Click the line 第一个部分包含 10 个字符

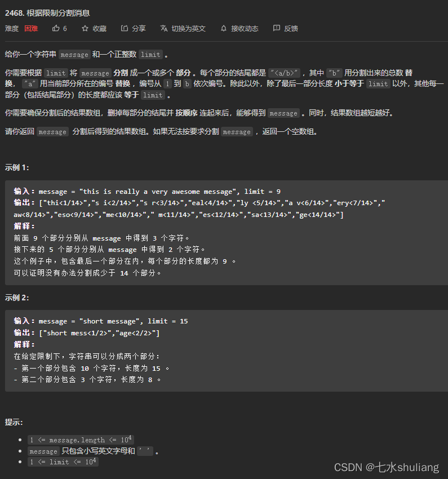[92, 369]
